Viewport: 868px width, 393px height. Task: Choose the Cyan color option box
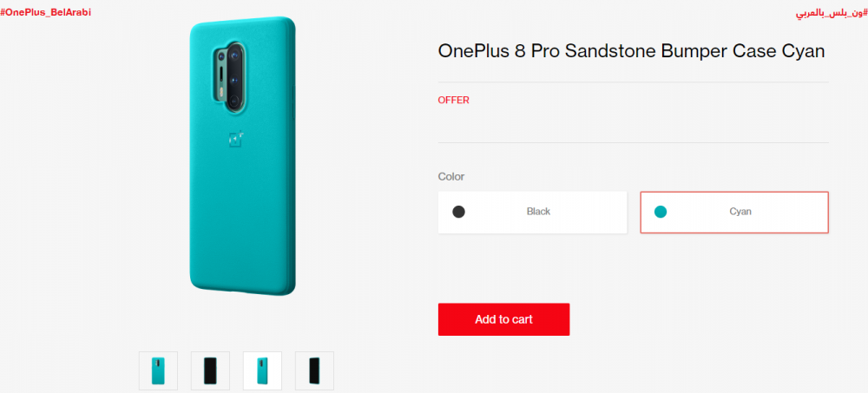point(734,213)
